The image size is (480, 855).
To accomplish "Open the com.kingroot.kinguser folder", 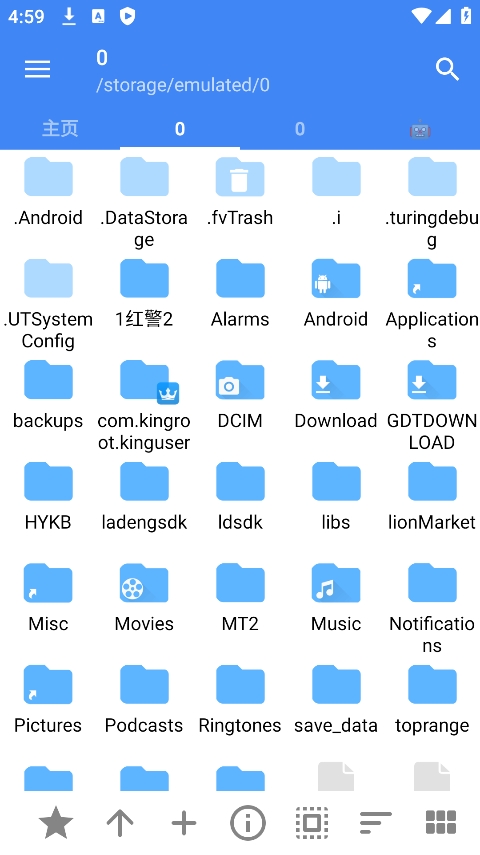I will click(144, 406).
